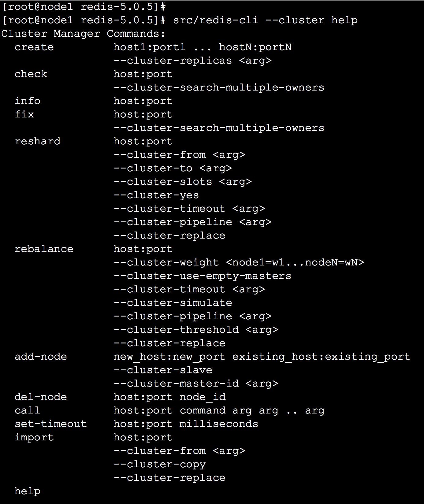424x504 pixels.
Task: Click the 'call' command name
Action: tap(28, 411)
